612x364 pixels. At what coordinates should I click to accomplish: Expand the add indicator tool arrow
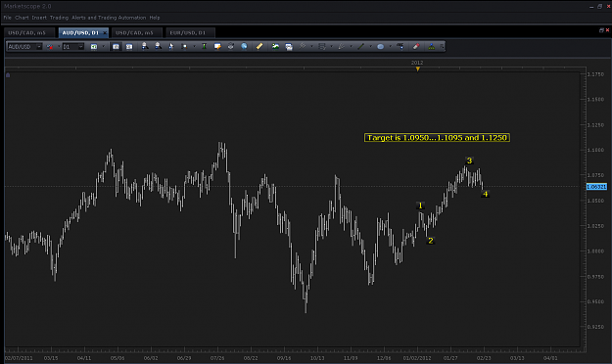coord(311,46)
